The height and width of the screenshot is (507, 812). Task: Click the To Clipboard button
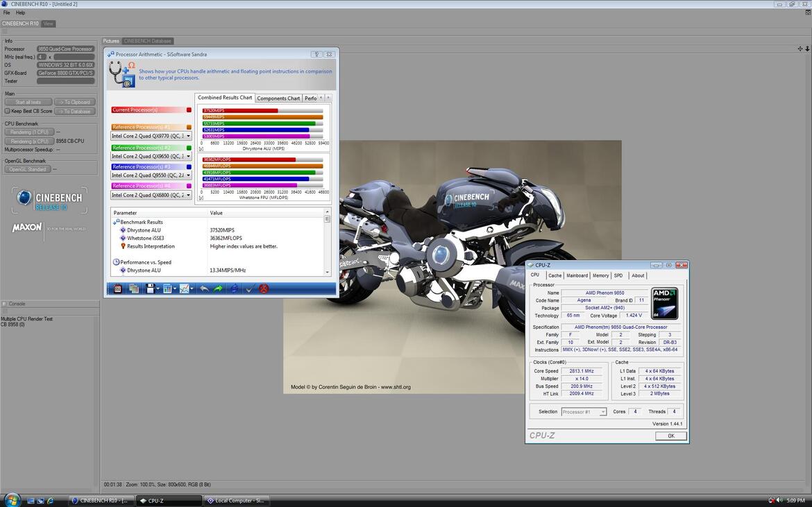[x=75, y=102]
